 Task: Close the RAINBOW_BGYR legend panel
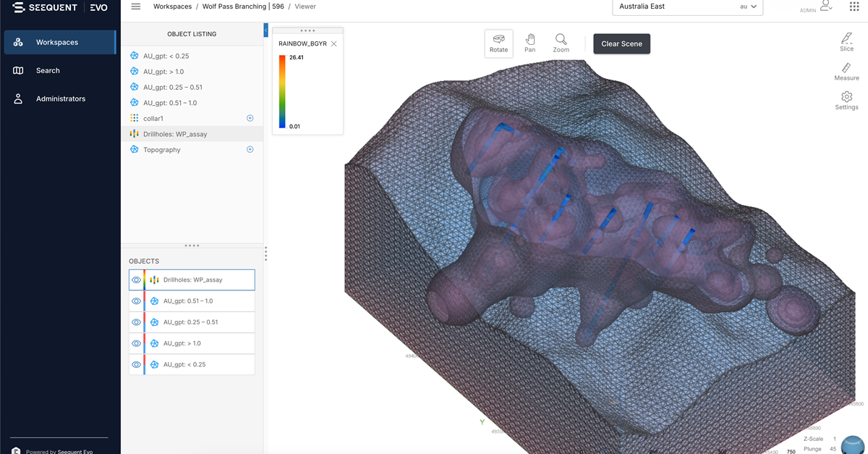click(x=333, y=44)
